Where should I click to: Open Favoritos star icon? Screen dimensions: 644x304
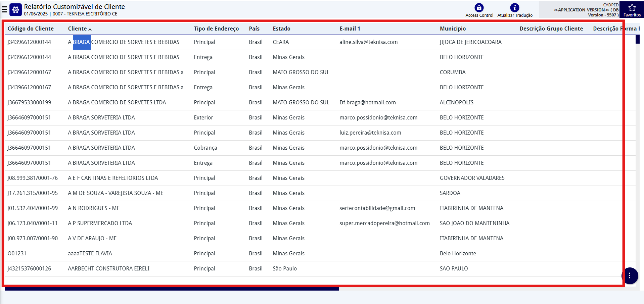[632, 8]
